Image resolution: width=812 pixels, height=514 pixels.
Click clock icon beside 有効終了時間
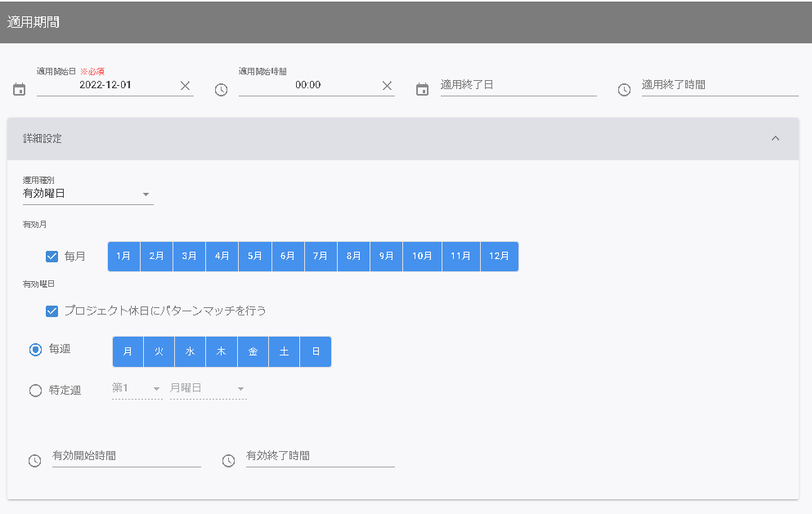(x=229, y=461)
